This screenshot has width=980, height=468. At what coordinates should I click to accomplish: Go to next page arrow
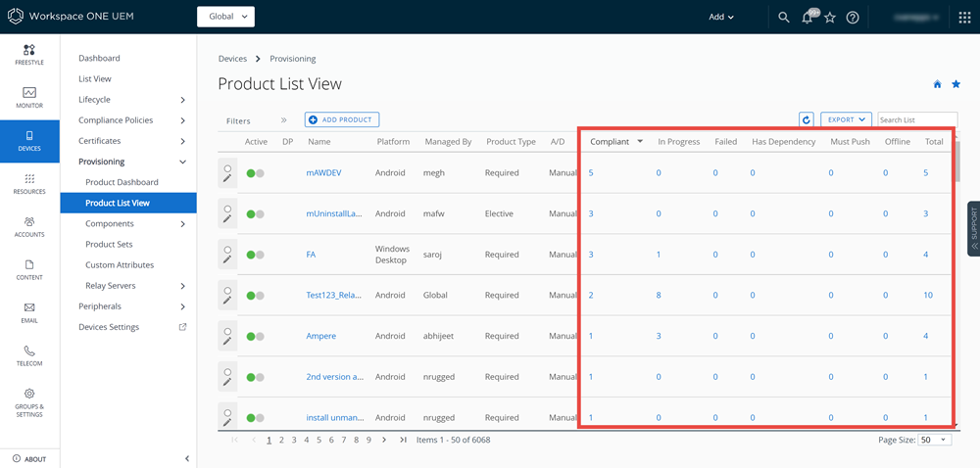click(x=384, y=440)
